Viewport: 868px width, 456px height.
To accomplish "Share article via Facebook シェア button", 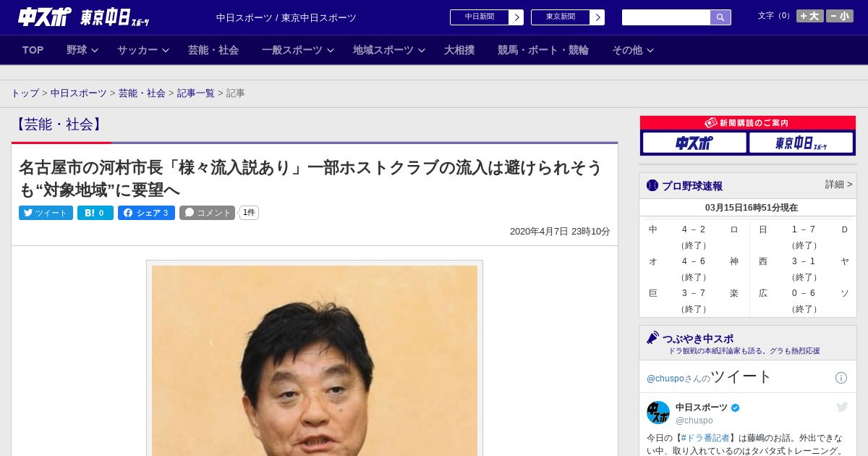I will tap(146, 213).
